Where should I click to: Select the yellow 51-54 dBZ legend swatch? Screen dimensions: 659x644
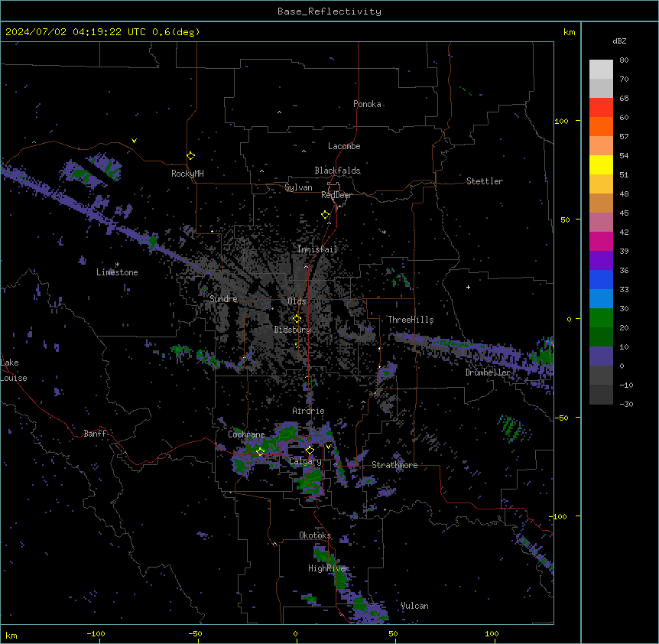click(601, 164)
